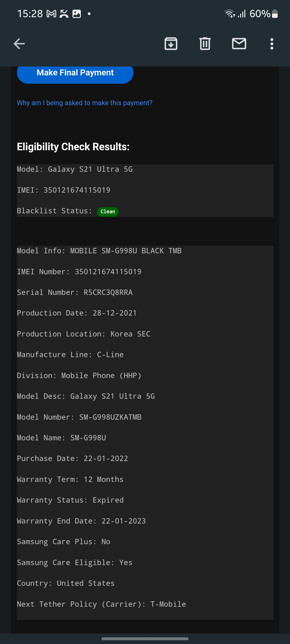Archive this email
This screenshot has height=644, width=290.
point(171,44)
